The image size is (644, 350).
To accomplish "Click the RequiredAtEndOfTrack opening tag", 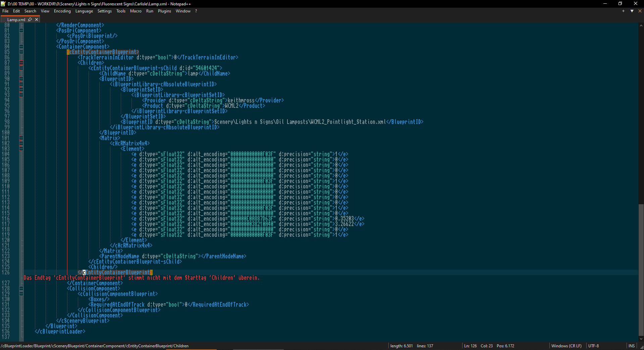I will pos(137,305).
